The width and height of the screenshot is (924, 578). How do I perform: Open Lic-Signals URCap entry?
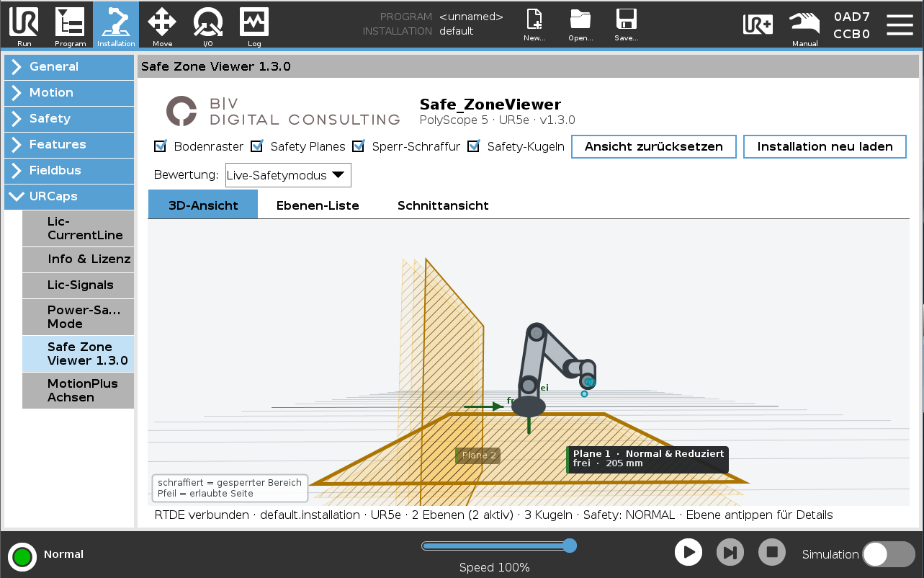tap(78, 285)
